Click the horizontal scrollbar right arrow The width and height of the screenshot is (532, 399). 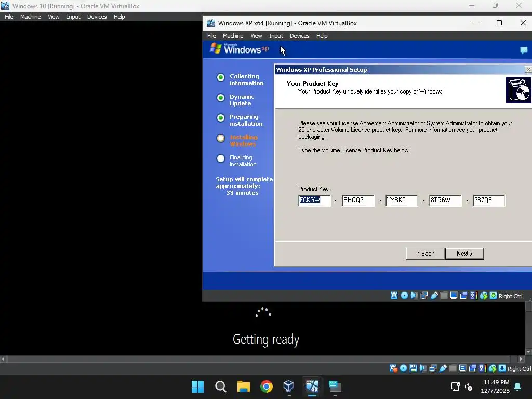point(521,359)
